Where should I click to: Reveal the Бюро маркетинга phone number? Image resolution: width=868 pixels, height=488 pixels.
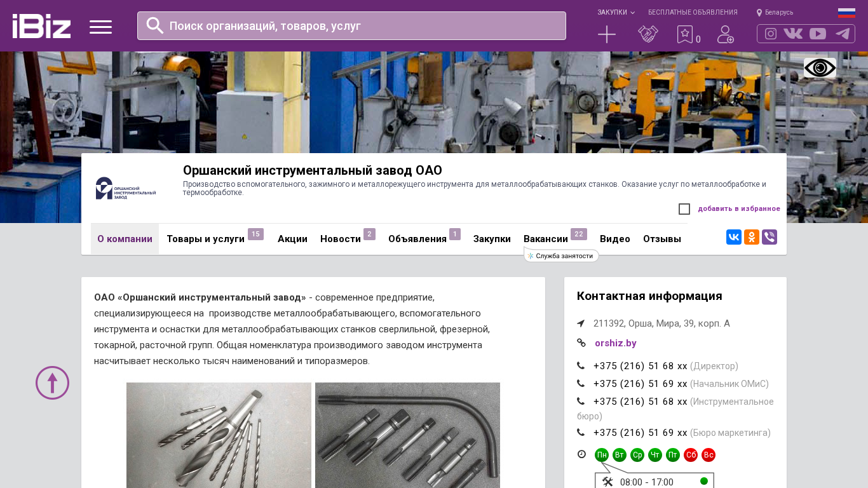click(641, 433)
